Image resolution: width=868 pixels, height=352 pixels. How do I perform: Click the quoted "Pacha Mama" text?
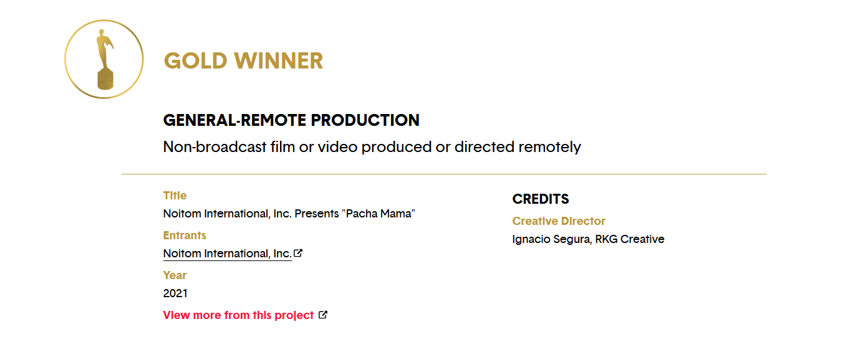point(380,214)
